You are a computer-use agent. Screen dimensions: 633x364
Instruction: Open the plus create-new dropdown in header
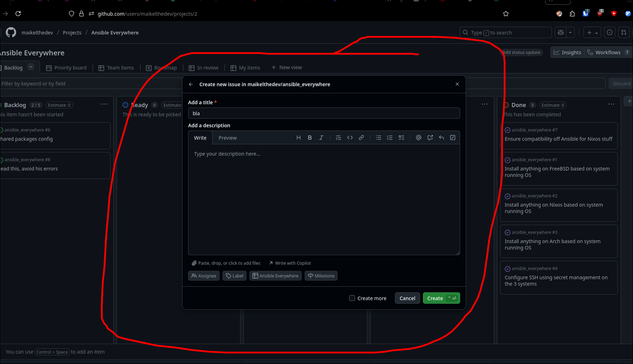592,32
